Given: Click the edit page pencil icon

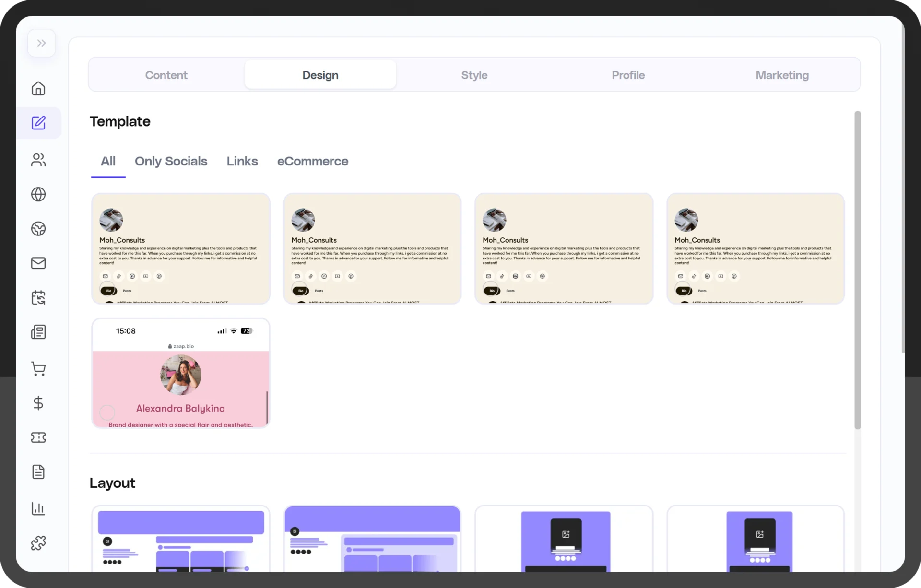Looking at the screenshot, I should click(x=38, y=123).
